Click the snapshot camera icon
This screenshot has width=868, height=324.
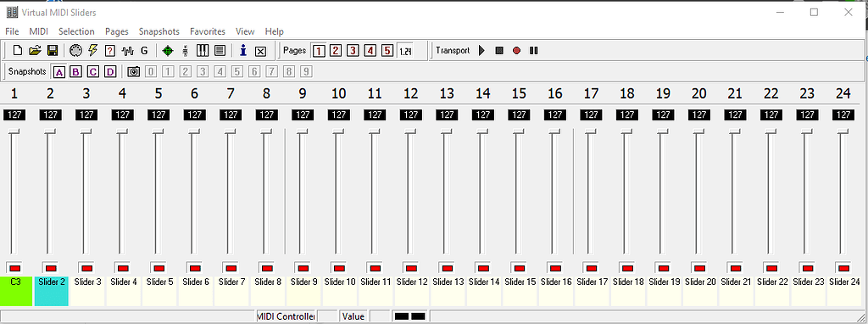133,71
